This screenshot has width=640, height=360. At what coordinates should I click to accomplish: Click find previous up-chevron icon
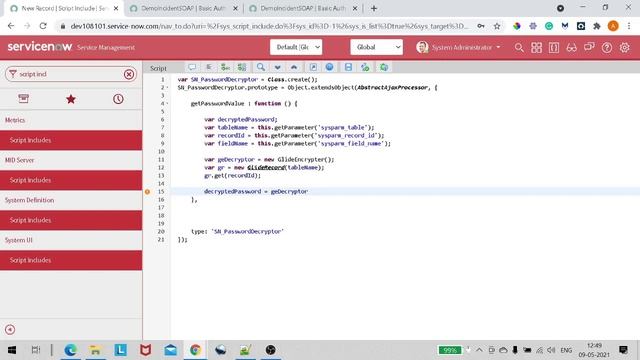294,67
